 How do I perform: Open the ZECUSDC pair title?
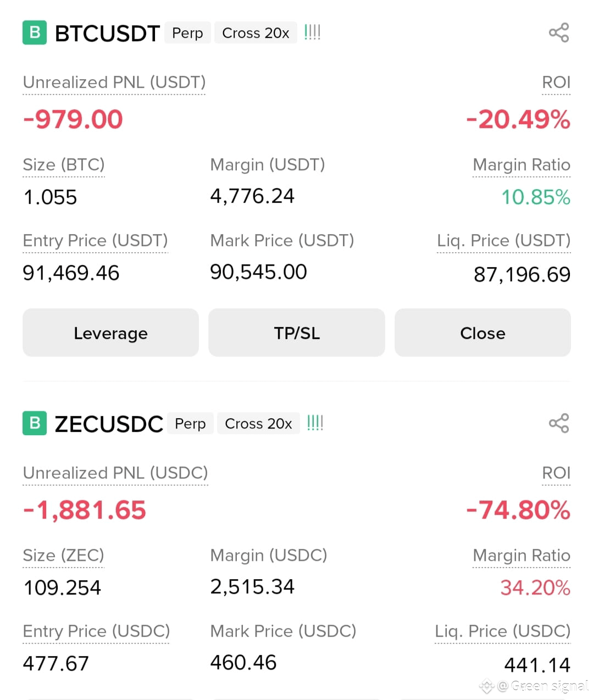pos(109,424)
